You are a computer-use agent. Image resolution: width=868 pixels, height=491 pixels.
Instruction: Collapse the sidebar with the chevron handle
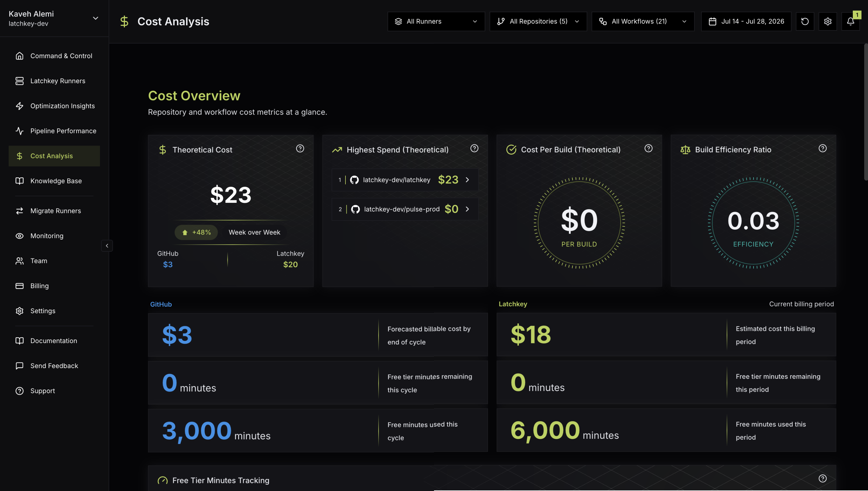pyautogui.click(x=107, y=245)
